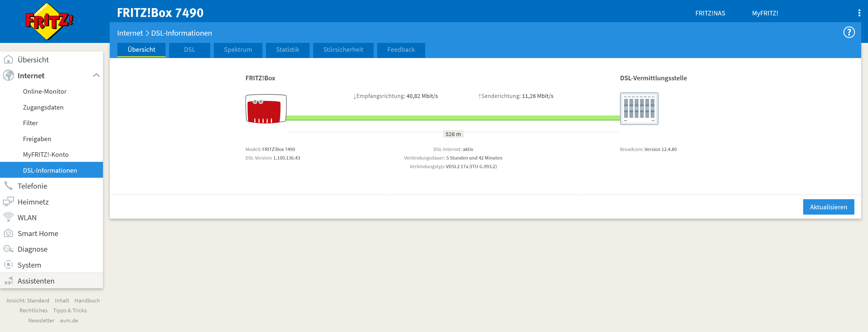Open the three-dot overflow menu
Image resolution: width=868 pixels, height=332 pixels.
(x=859, y=13)
